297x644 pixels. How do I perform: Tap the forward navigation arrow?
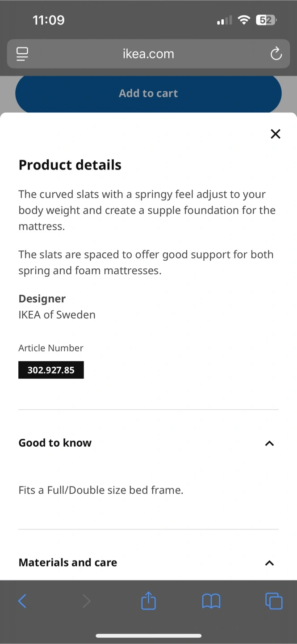[x=86, y=601]
